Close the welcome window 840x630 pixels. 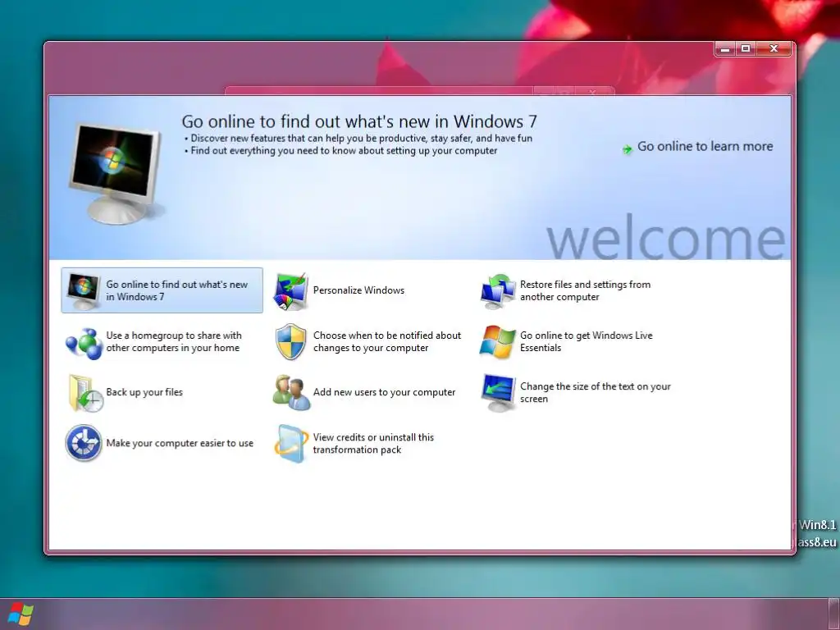coord(774,48)
